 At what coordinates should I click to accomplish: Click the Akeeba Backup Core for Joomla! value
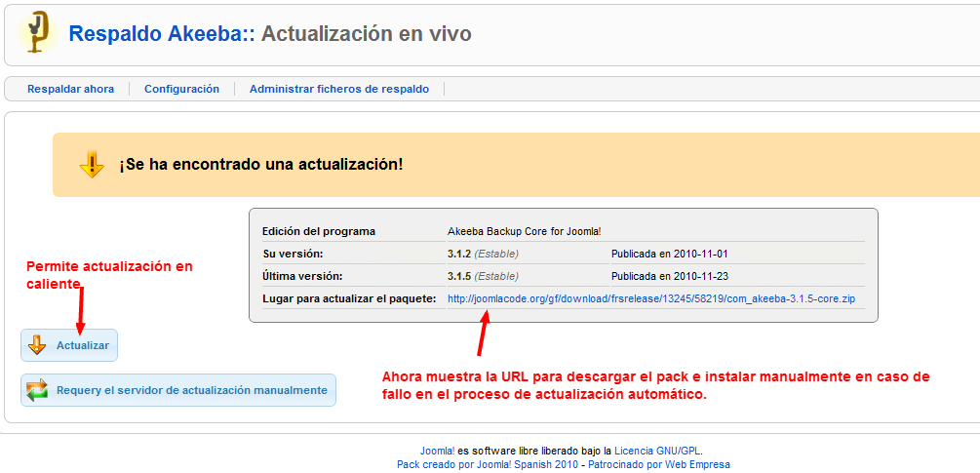[525, 231]
